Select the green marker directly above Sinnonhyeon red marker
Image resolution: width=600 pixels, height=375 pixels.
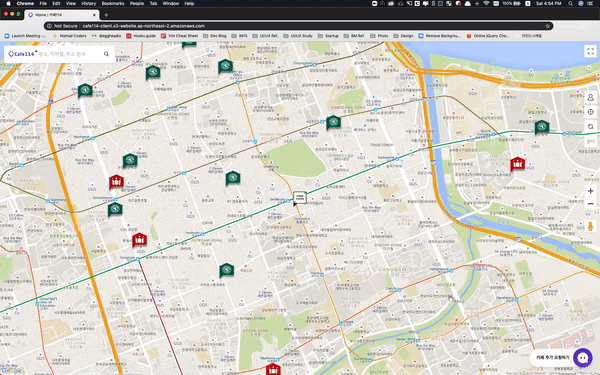pos(130,161)
